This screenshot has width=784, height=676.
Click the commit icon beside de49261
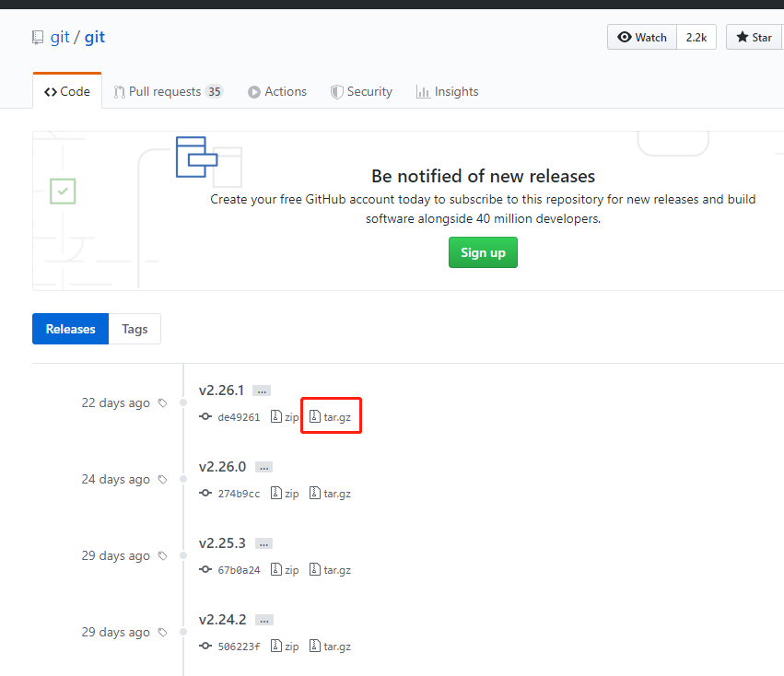pyautogui.click(x=205, y=416)
